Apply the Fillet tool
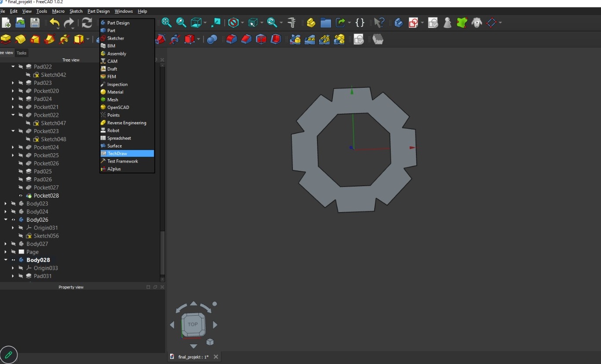 pyautogui.click(x=232, y=40)
